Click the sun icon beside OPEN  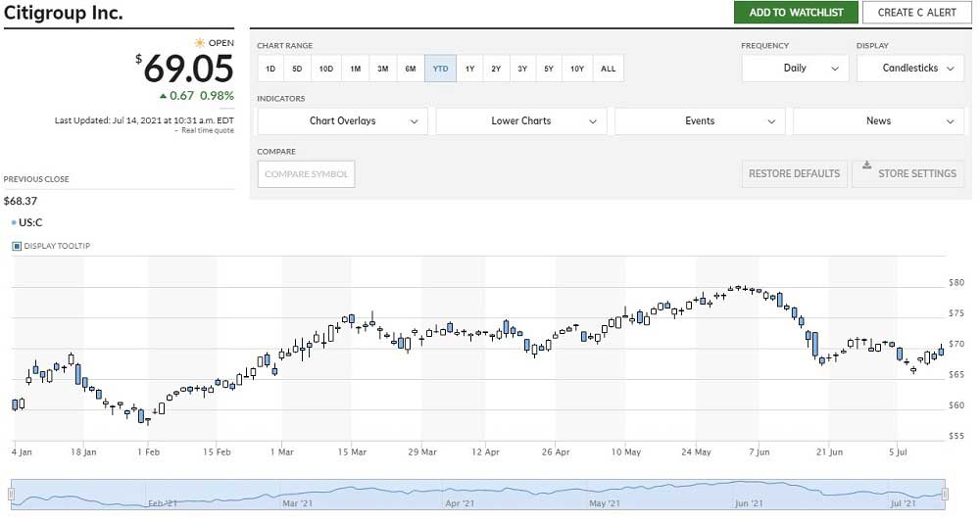click(x=199, y=43)
